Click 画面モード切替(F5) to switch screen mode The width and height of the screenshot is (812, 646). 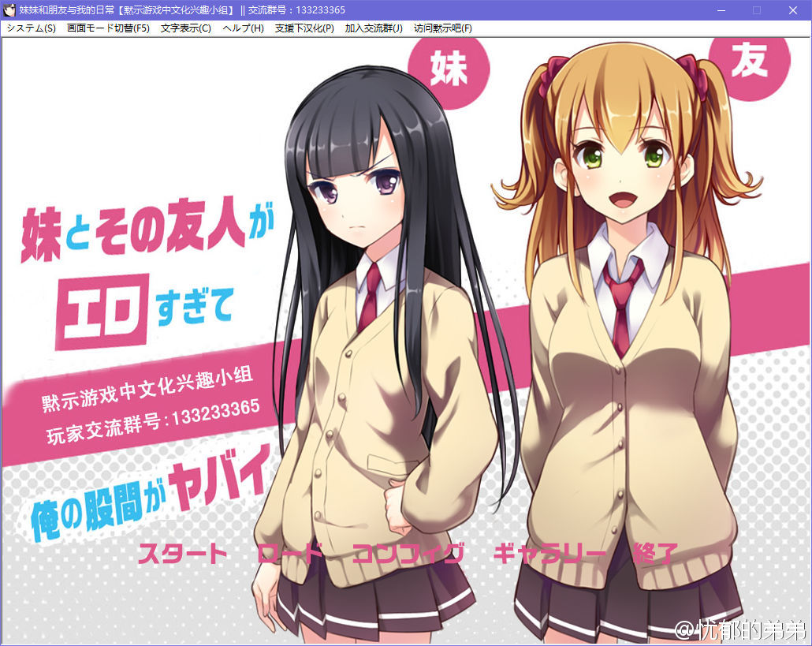108,28
